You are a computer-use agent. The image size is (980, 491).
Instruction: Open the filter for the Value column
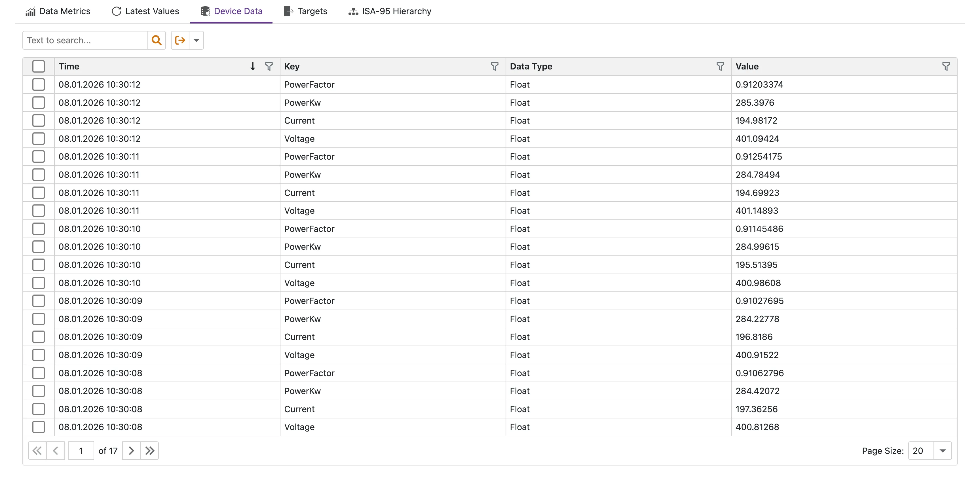946,67
